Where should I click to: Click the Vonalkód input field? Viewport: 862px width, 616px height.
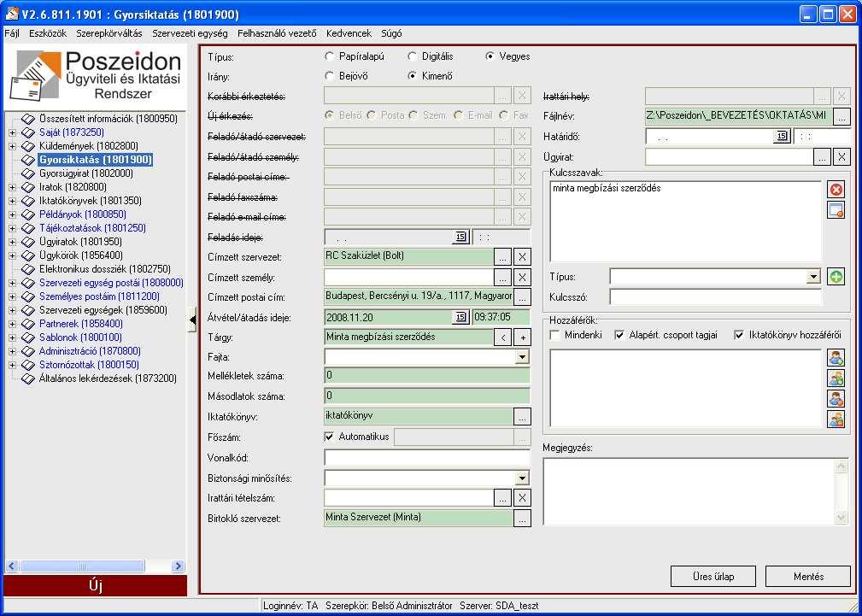(x=427, y=458)
